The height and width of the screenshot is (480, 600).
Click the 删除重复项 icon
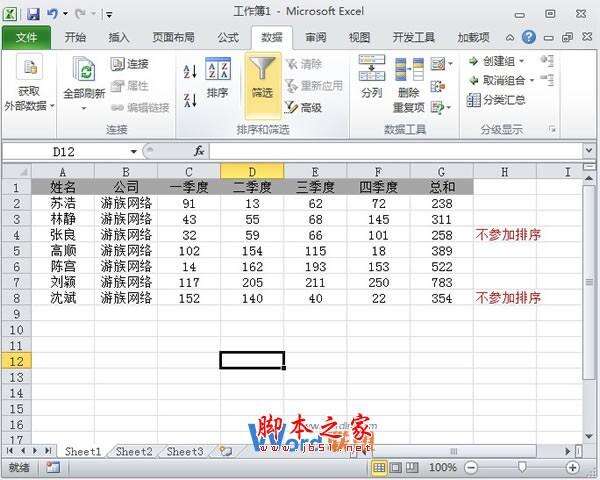(x=409, y=70)
